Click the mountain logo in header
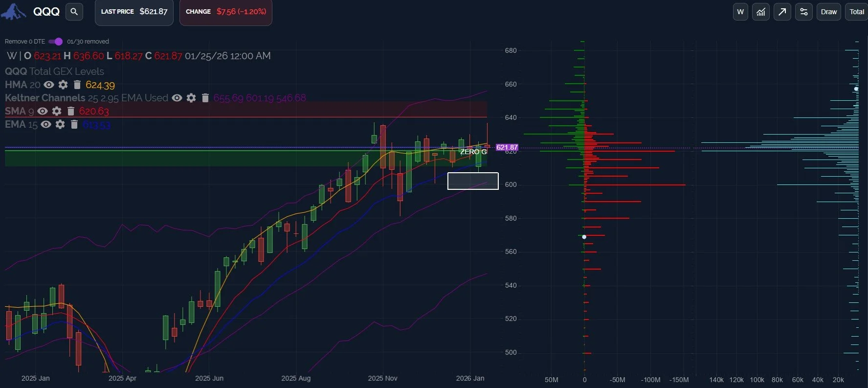This screenshot has width=868, height=388. click(x=14, y=12)
